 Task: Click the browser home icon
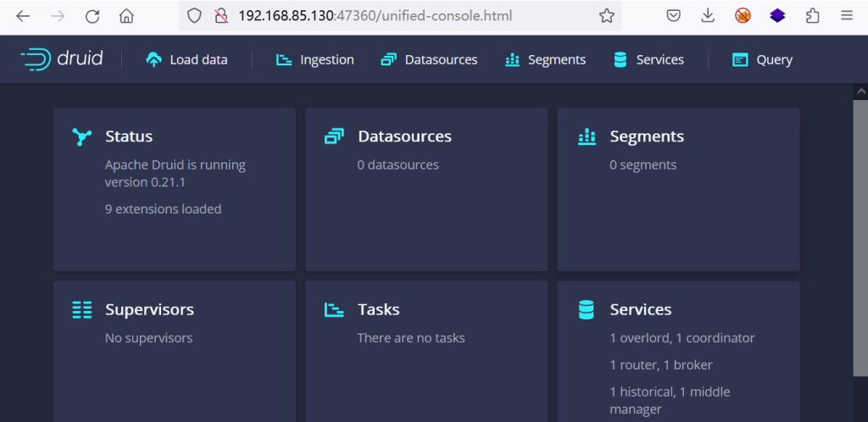[x=127, y=16]
